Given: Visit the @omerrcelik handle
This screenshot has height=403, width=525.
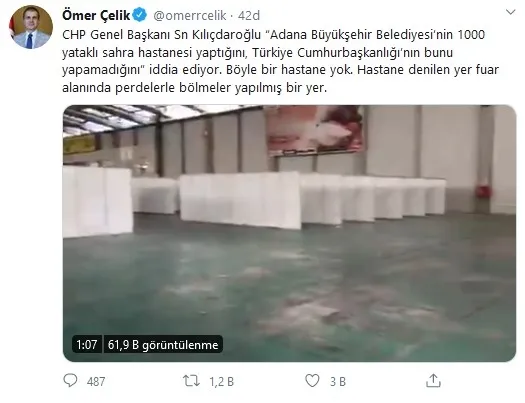Looking at the screenshot, I should pos(190,15).
